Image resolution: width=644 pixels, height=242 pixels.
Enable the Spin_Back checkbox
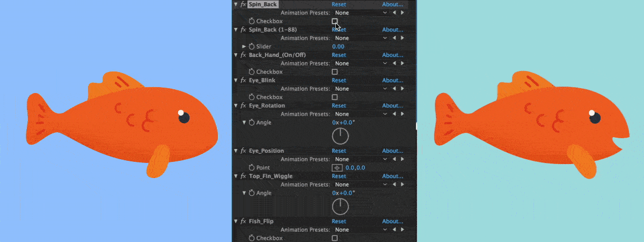(x=335, y=21)
